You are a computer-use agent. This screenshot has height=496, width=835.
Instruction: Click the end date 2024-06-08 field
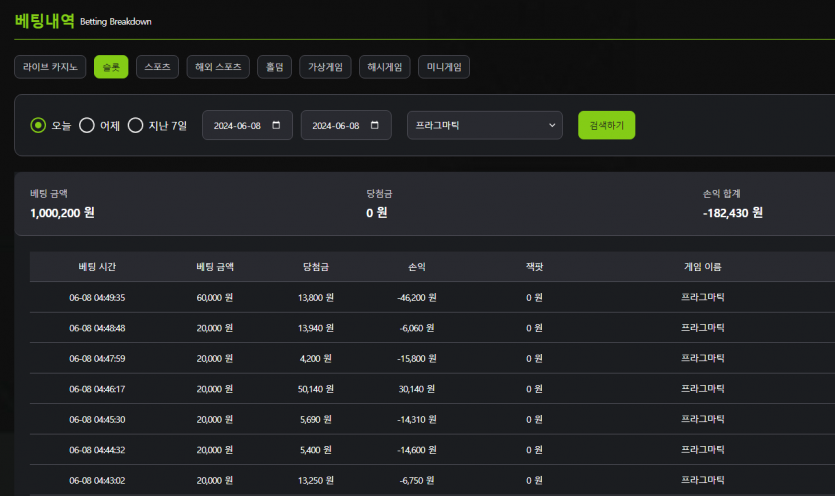[x=346, y=125]
